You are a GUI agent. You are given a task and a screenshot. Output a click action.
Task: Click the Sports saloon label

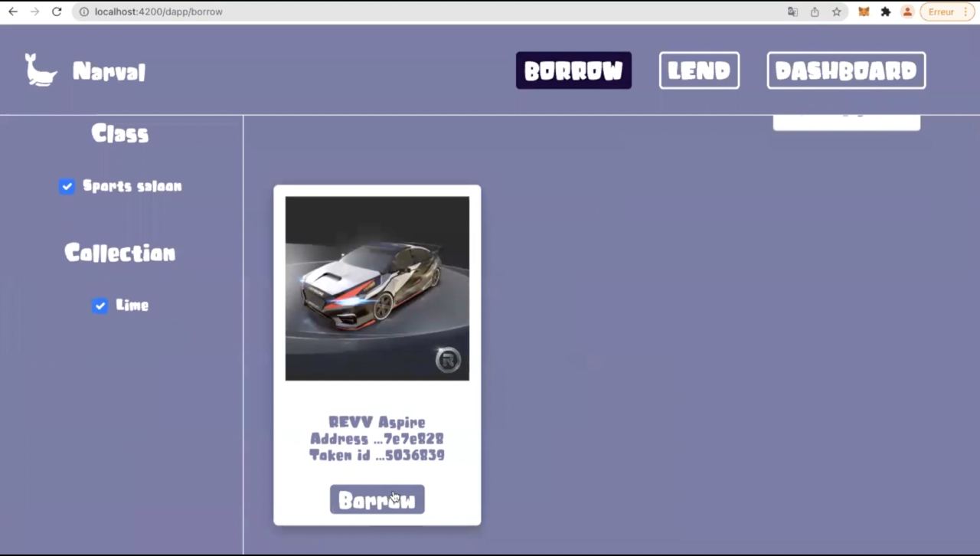(132, 186)
